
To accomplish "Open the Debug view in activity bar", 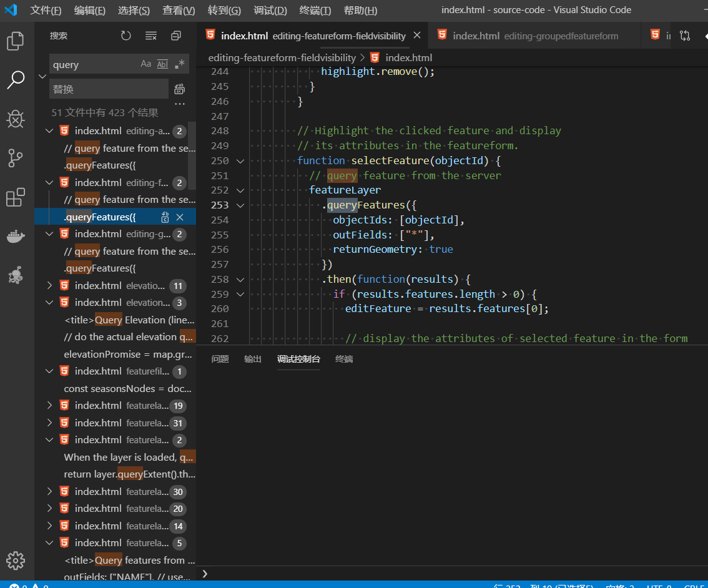I will [x=16, y=119].
